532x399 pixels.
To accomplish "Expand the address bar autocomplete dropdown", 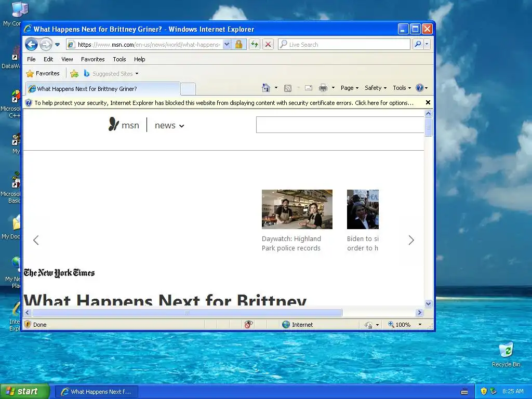I will (x=227, y=45).
